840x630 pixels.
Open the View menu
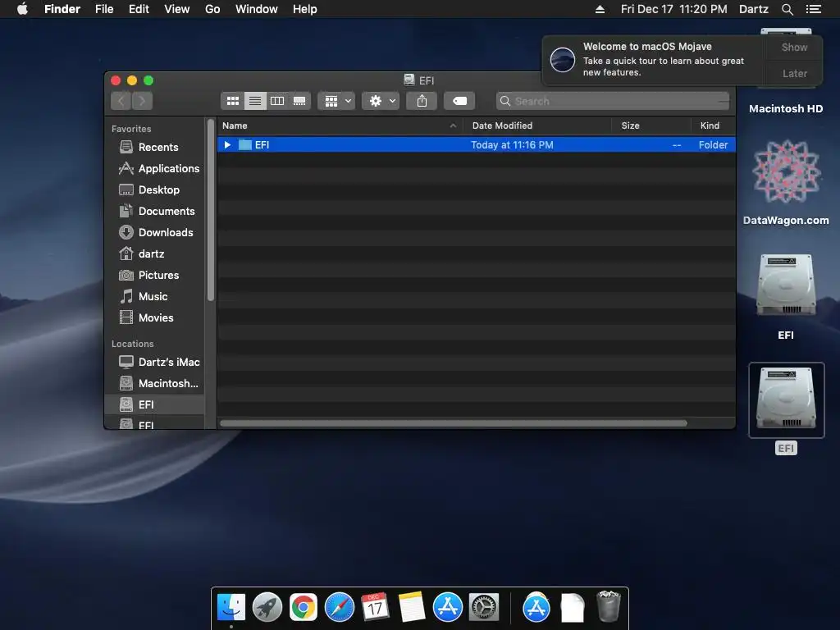coord(177,9)
